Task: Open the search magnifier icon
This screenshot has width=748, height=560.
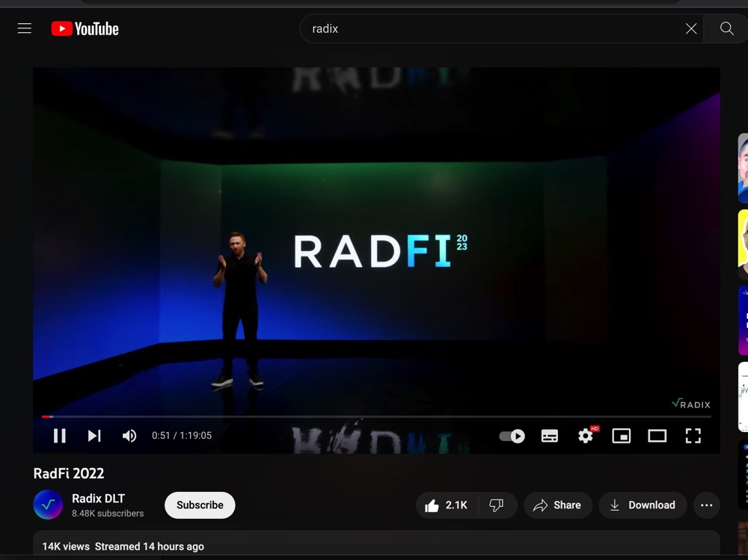Action: [x=725, y=28]
